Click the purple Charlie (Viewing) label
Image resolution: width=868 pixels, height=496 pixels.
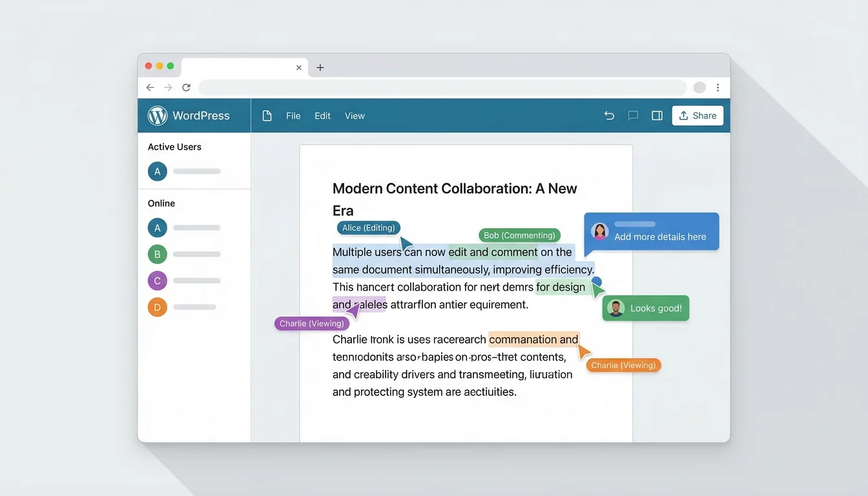[x=311, y=324]
